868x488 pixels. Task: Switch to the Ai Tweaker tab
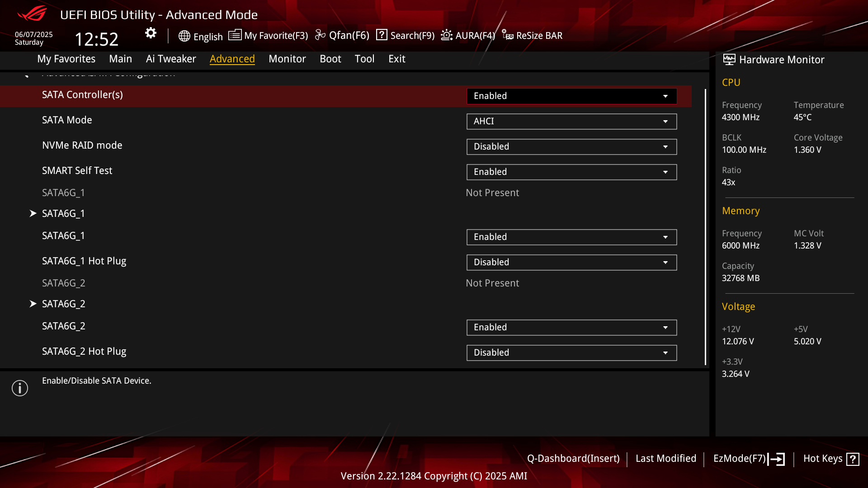click(171, 59)
